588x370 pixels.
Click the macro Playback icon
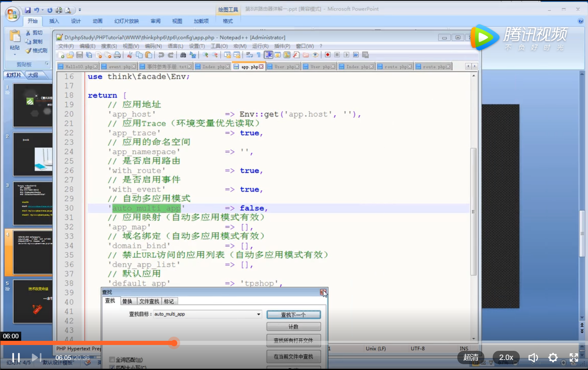click(x=346, y=55)
